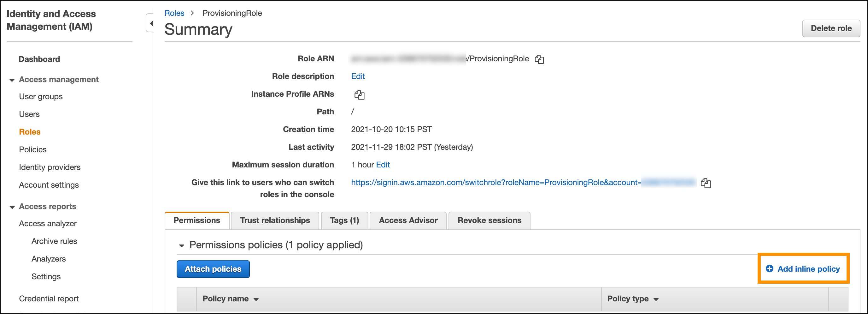The height and width of the screenshot is (314, 868).
Task: Open Analyzers in the sidebar
Action: click(49, 259)
